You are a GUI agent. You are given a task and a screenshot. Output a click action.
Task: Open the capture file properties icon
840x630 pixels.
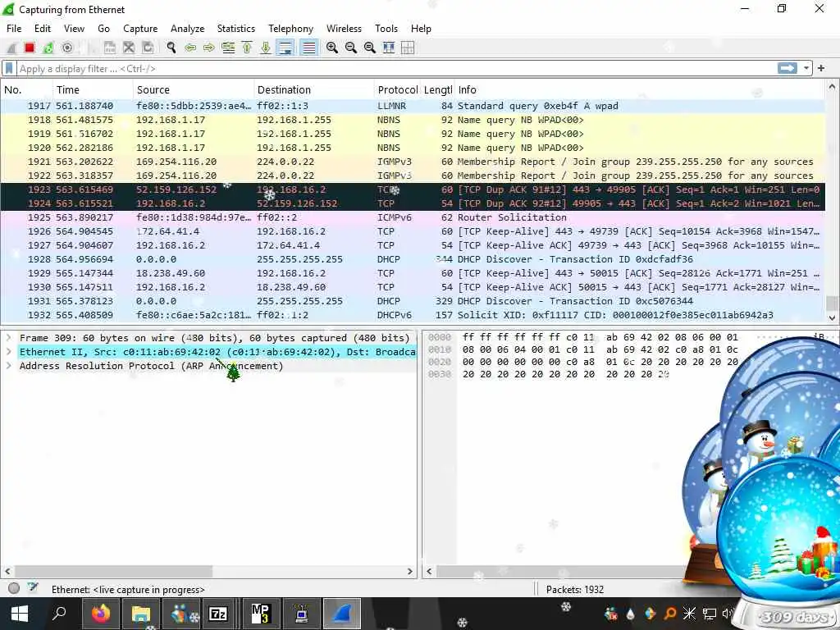(33, 587)
